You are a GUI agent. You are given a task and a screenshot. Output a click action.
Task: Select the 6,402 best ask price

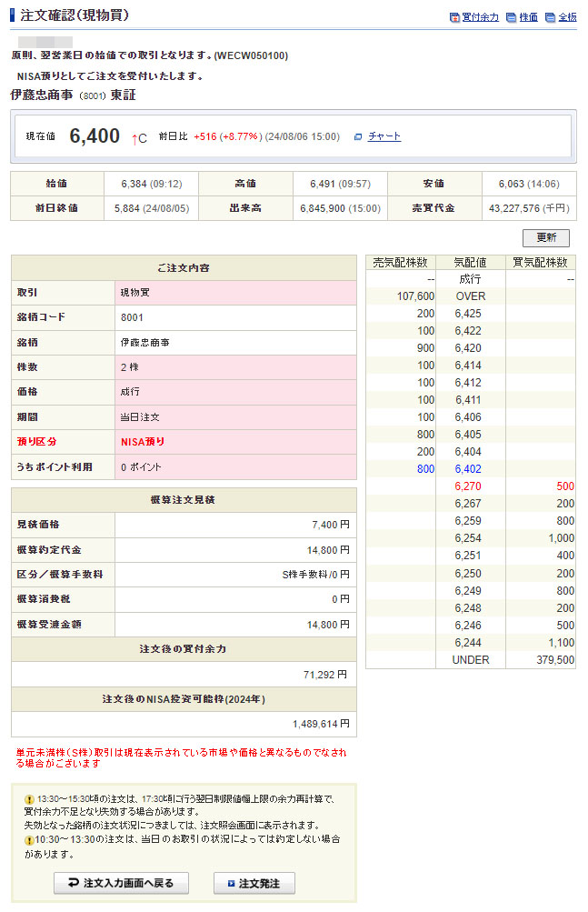(470, 469)
